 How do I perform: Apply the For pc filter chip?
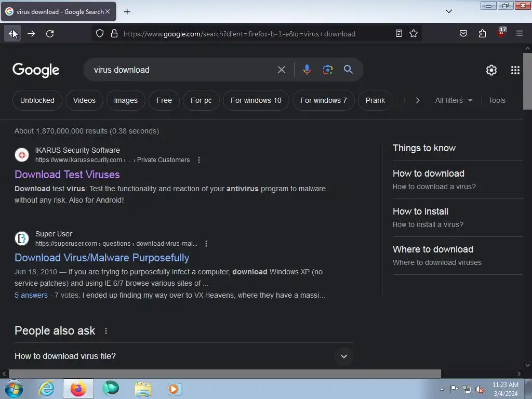(201, 100)
